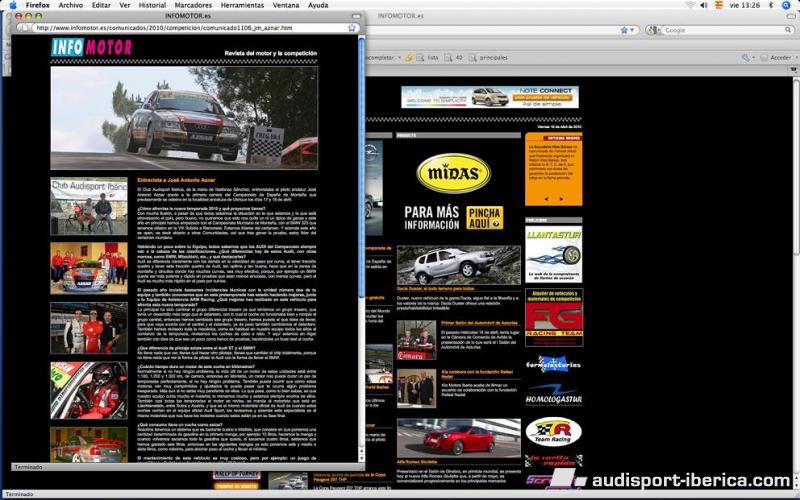Open the Historial menu
800x500 pixels.
[152, 5]
